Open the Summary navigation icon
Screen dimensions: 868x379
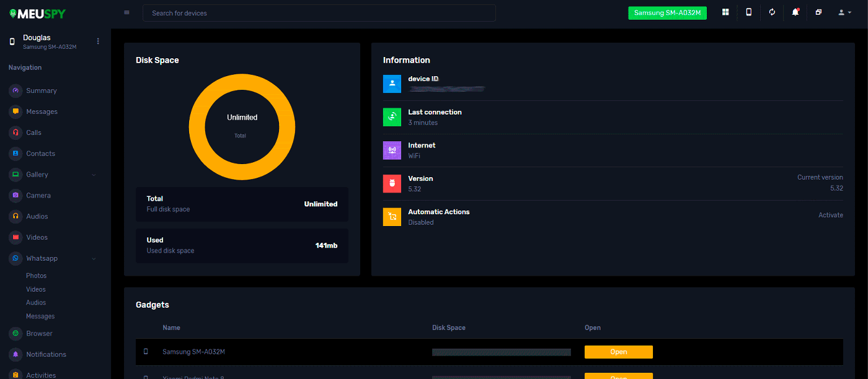point(15,90)
